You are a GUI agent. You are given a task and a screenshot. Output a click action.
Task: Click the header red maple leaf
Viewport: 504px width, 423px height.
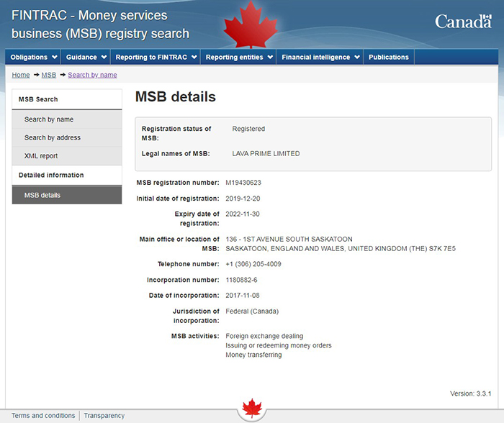(x=251, y=25)
